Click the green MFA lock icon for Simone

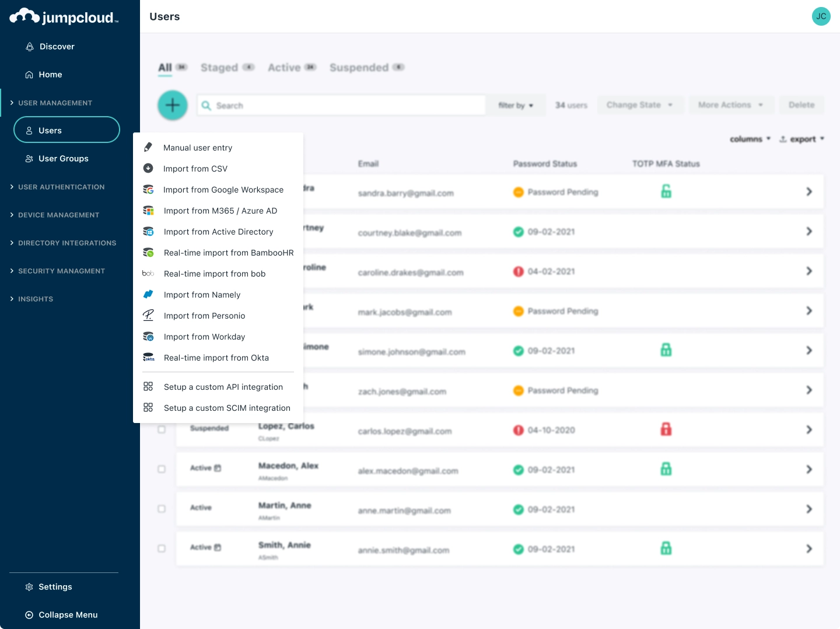click(x=666, y=350)
